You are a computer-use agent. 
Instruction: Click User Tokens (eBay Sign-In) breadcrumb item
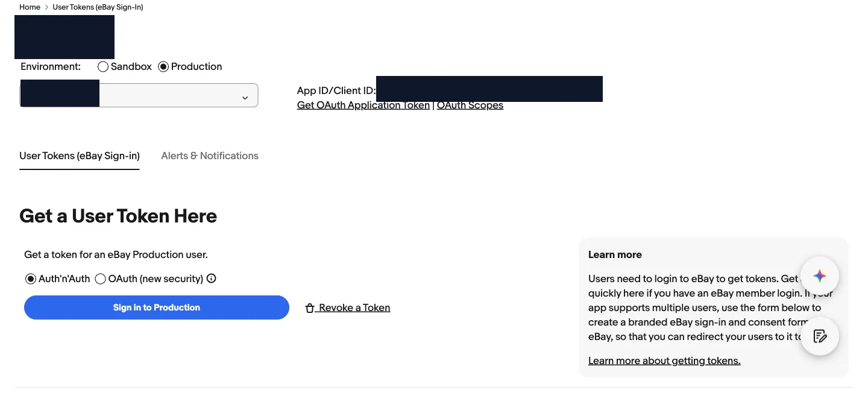pos(98,7)
